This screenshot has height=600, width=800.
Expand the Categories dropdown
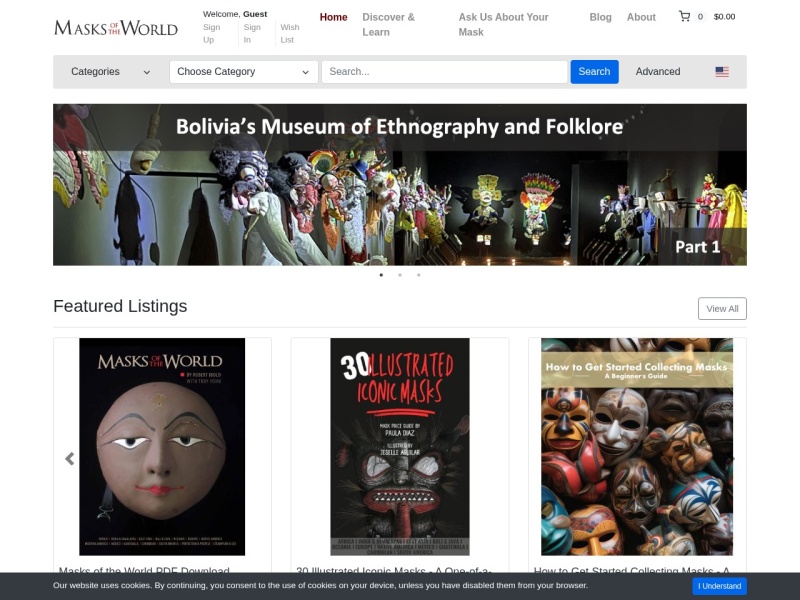pyautogui.click(x=110, y=72)
